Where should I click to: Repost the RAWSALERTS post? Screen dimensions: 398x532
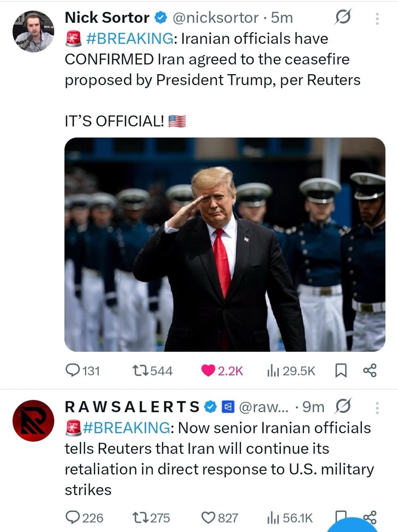[x=150, y=518]
